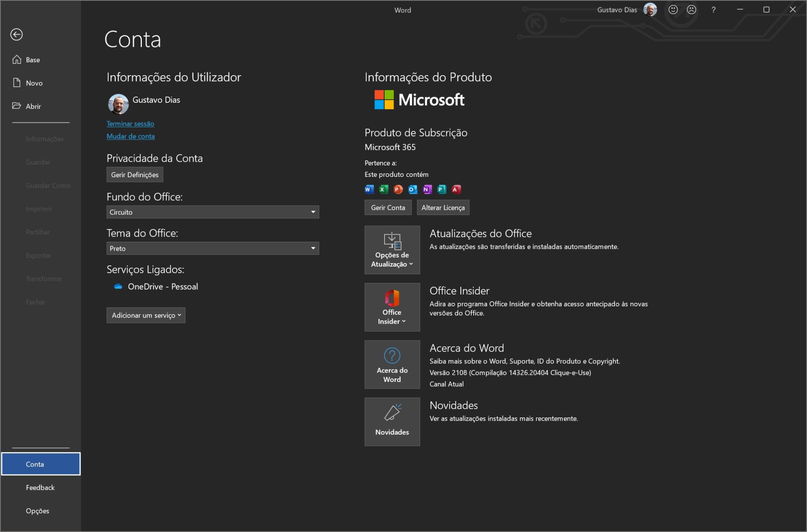Click the OneDrive - Pessoal service label
Image resolution: width=807 pixels, height=532 pixels.
tap(163, 287)
